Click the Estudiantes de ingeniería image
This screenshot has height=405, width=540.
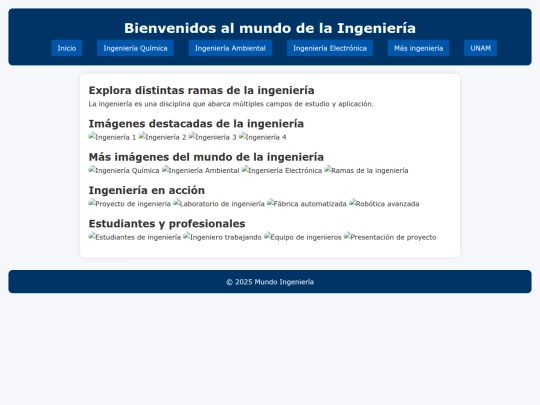135,237
